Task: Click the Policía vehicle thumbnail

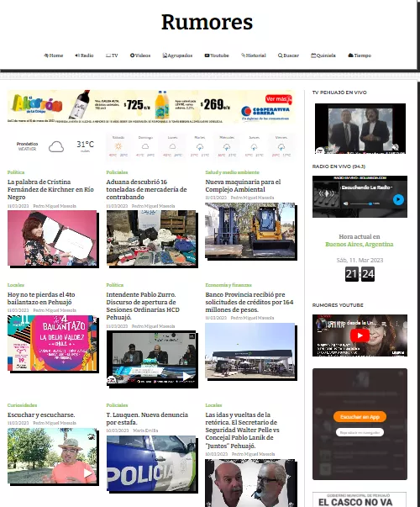Action: click(151, 463)
